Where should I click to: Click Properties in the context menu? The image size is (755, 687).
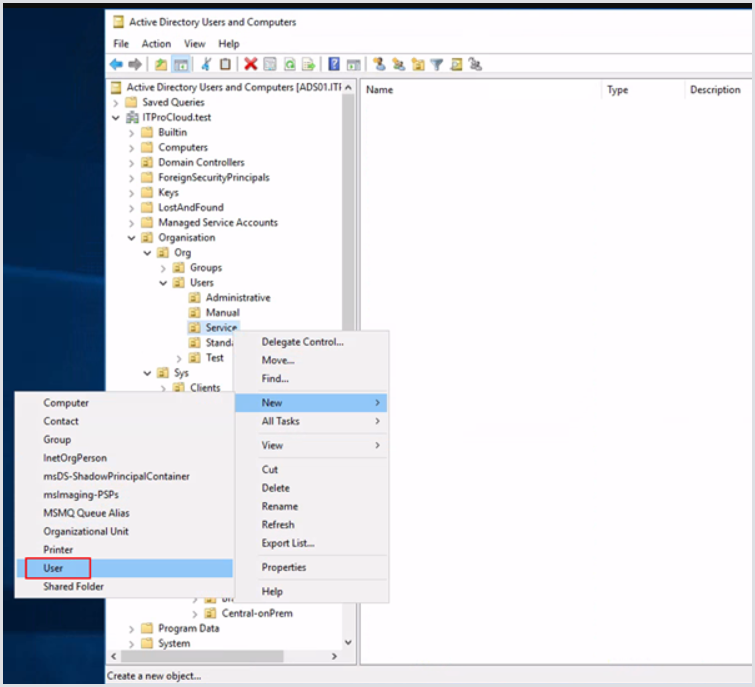click(284, 567)
